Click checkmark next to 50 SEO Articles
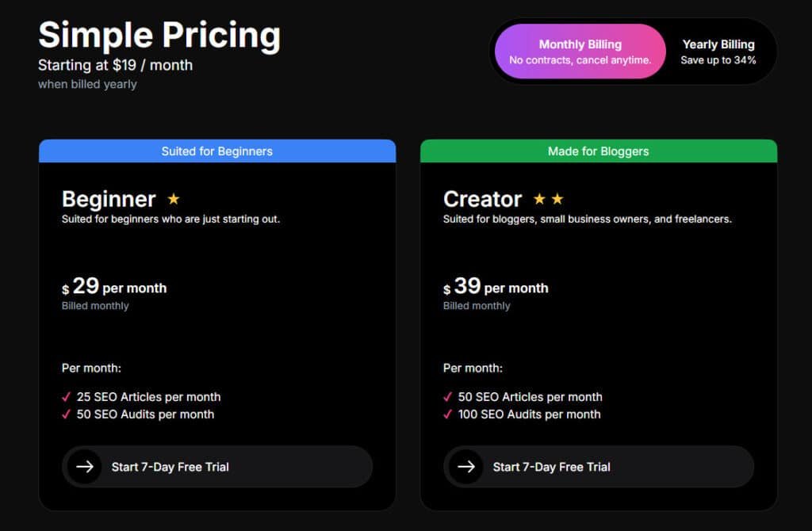 pyautogui.click(x=448, y=397)
